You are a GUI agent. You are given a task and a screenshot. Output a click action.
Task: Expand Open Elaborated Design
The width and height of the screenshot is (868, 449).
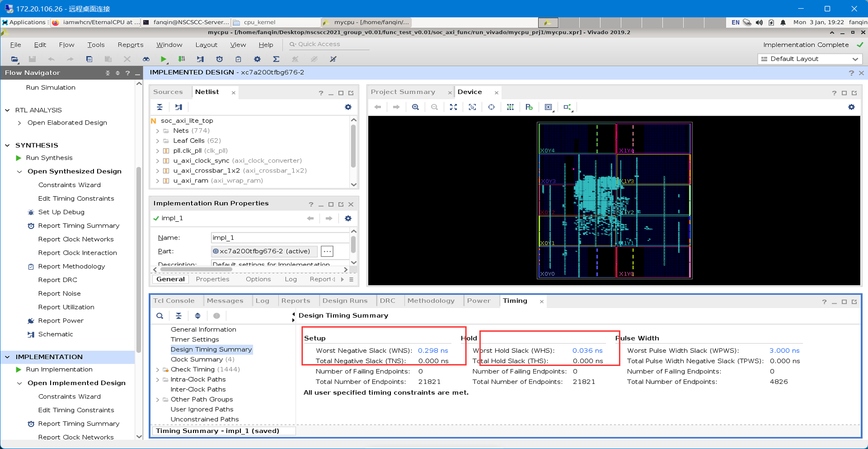coord(19,123)
